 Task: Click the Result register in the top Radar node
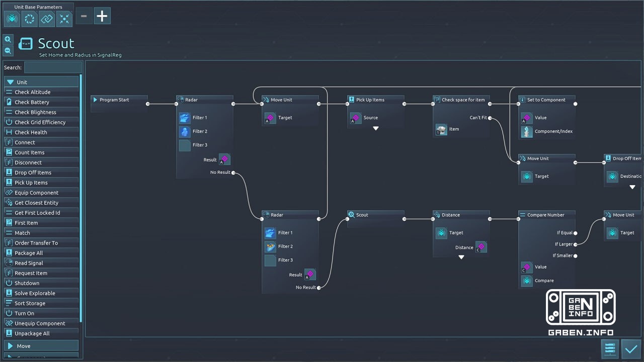point(224,159)
